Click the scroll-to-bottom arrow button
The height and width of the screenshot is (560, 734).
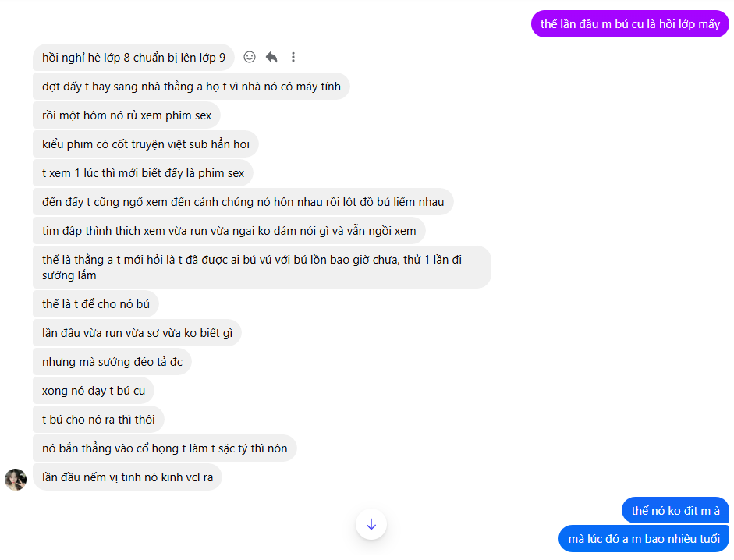(x=371, y=524)
